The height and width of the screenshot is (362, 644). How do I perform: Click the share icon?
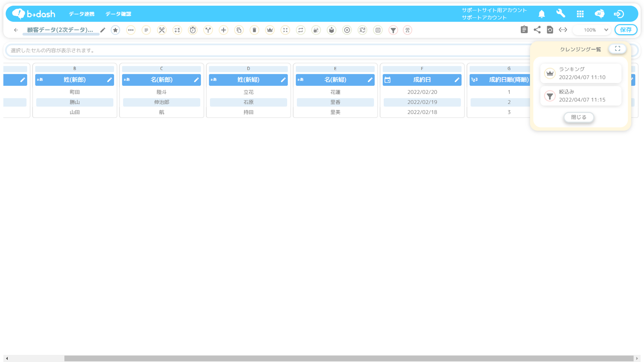537,30
